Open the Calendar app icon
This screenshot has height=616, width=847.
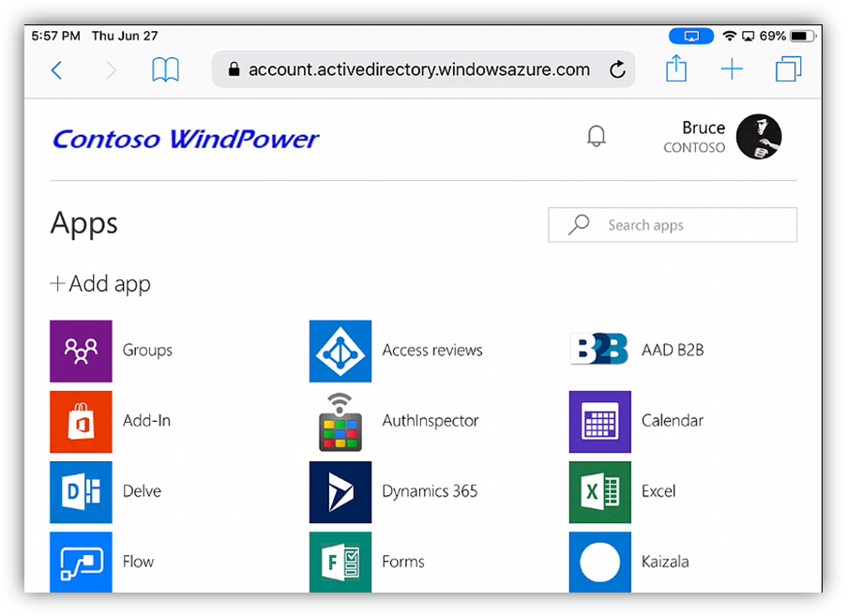pos(600,422)
